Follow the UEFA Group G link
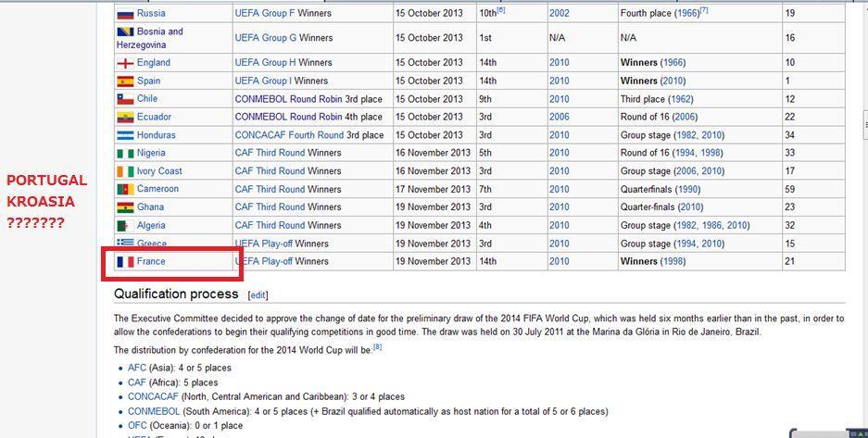Screen dimensions: 868x438 [266, 38]
